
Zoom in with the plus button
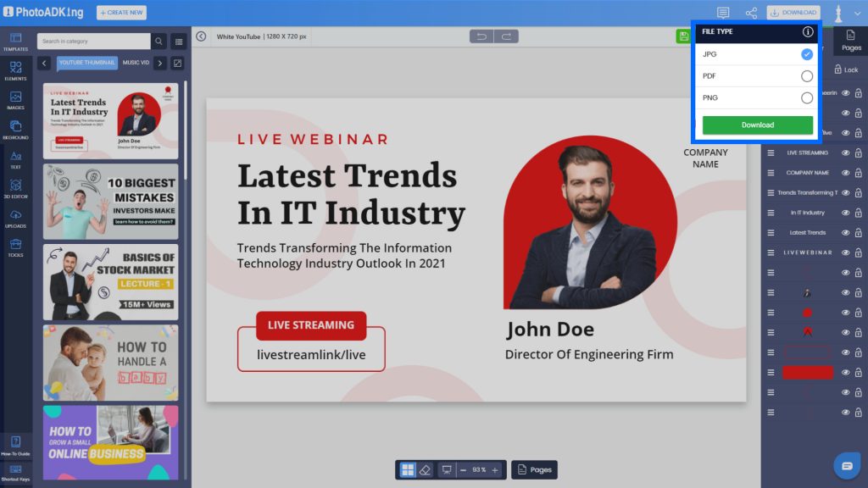tap(495, 469)
